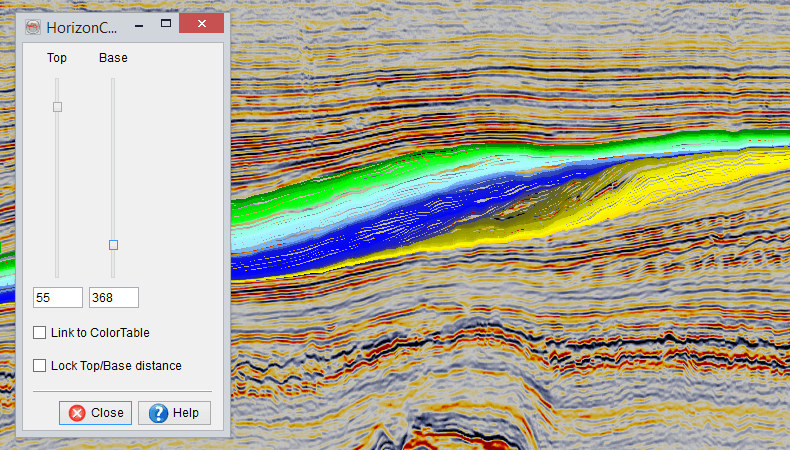790x450 pixels.
Task: Click the Base slider handle
Action: coord(113,245)
